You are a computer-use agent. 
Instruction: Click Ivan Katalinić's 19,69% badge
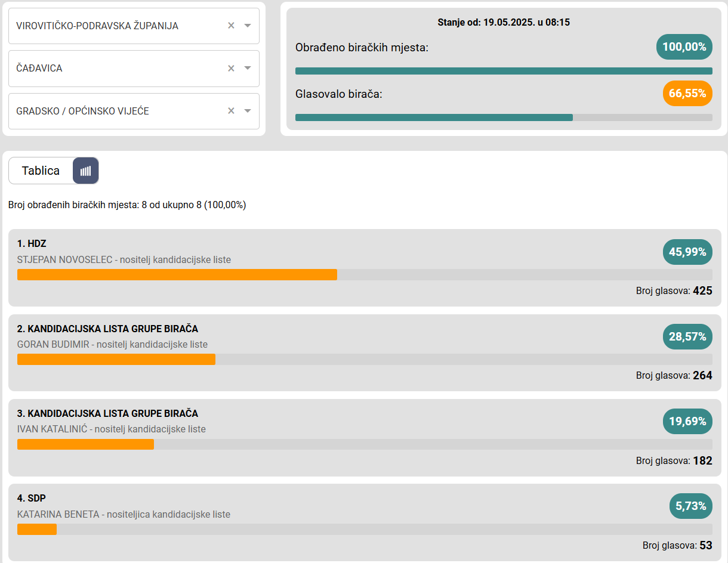coord(687,422)
